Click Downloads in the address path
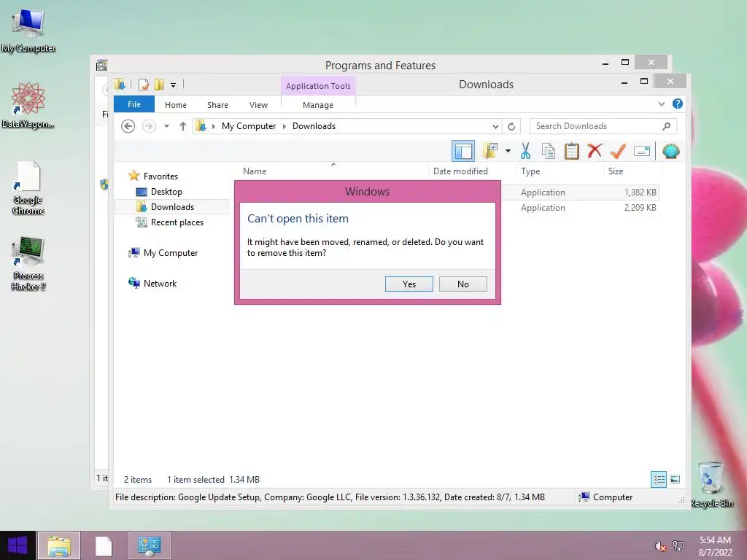The image size is (747, 560). (314, 126)
